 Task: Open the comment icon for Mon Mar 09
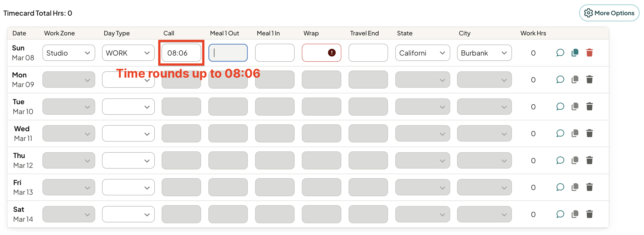560,80
